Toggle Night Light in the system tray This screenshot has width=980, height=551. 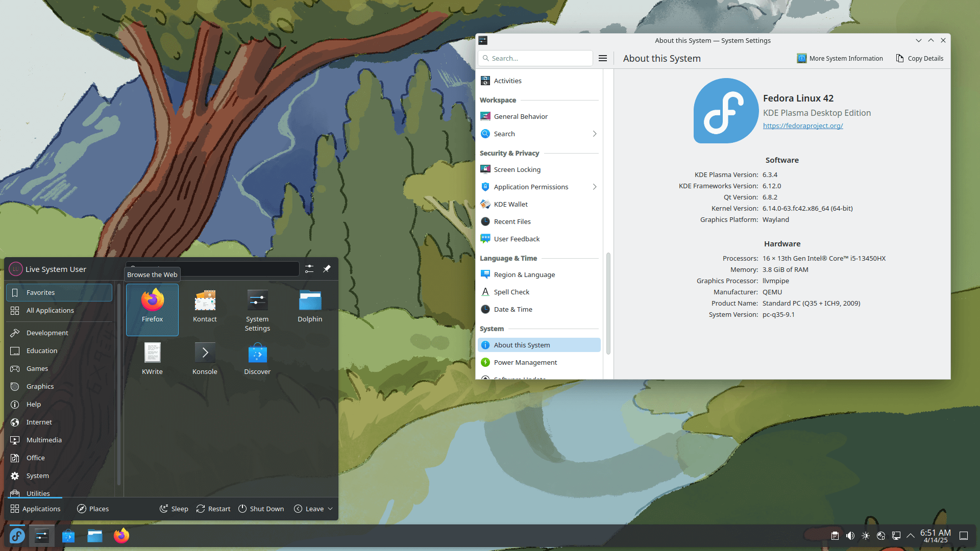pyautogui.click(x=866, y=536)
